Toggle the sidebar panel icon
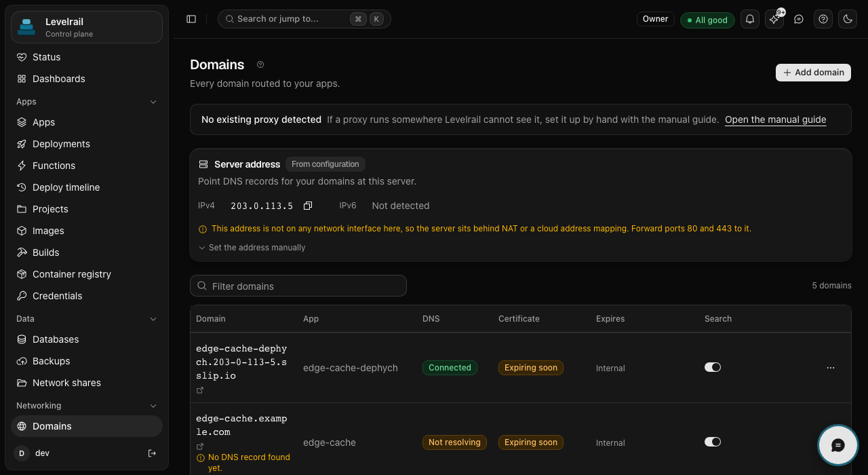The height and width of the screenshot is (475, 868). (191, 19)
